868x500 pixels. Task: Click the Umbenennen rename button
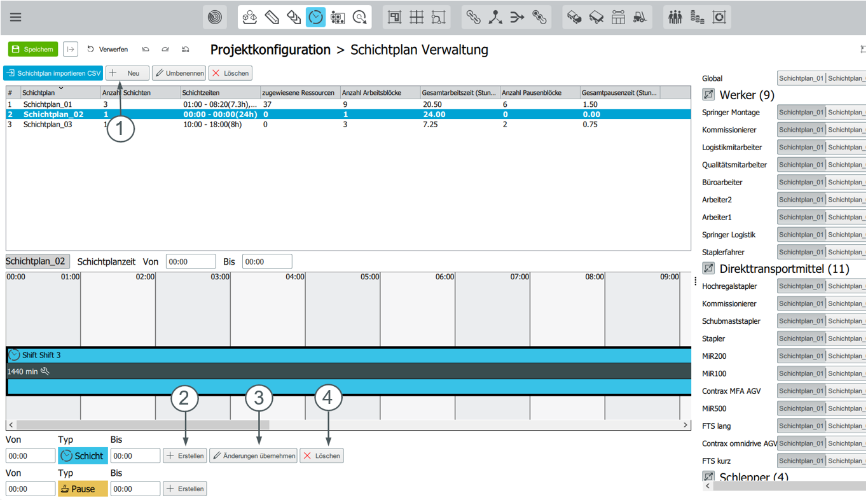click(179, 73)
